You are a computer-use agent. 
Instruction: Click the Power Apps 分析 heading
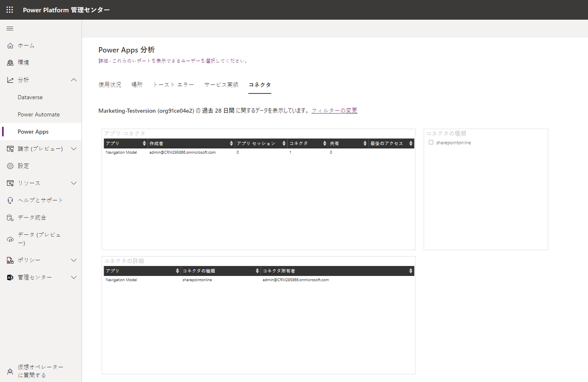(x=127, y=50)
